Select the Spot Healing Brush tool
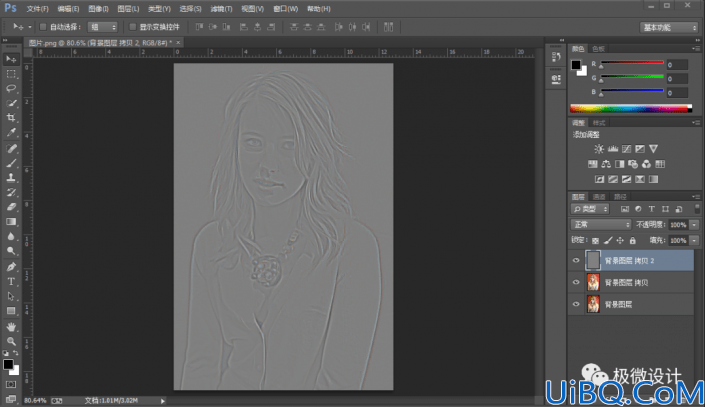 11,148
